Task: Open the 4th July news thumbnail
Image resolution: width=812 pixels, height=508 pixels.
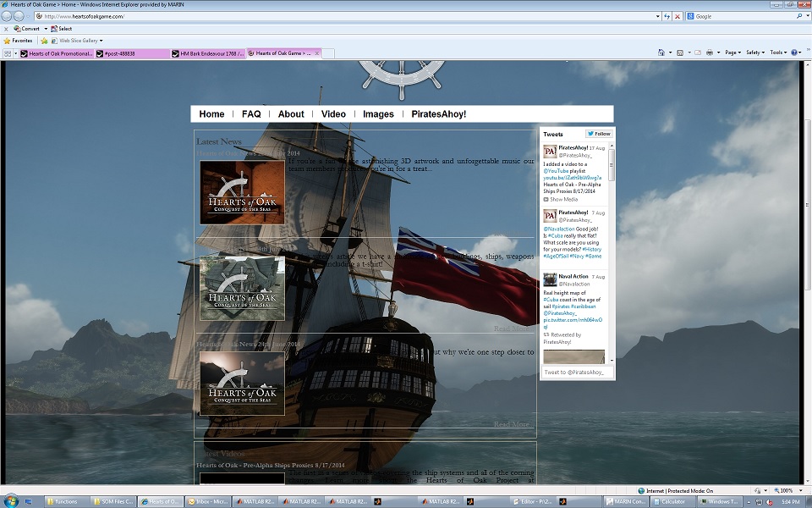Action: coord(243,288)
